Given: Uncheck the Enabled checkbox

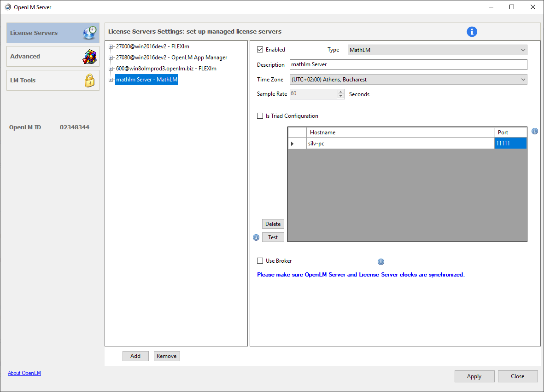Looking at the screenshot, I should (260, 50).
